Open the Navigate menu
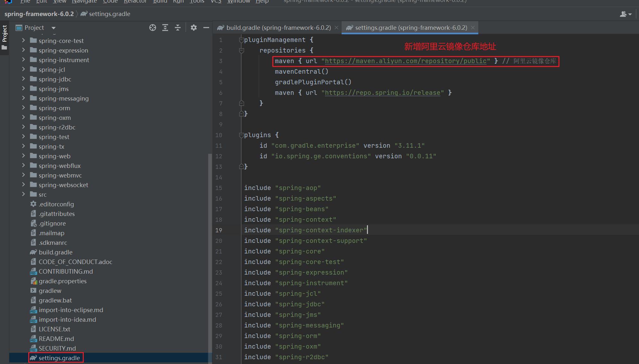 click(84, 2)
